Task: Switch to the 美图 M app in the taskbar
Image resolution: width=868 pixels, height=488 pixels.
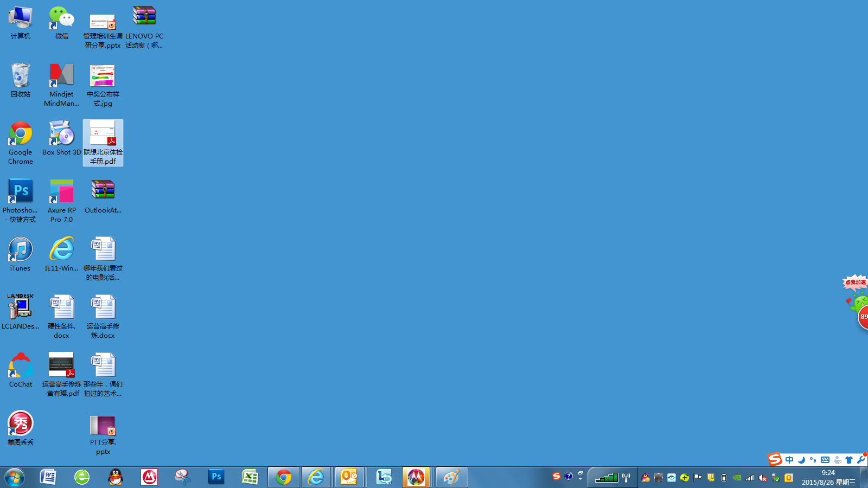Action: coord(417,477)
